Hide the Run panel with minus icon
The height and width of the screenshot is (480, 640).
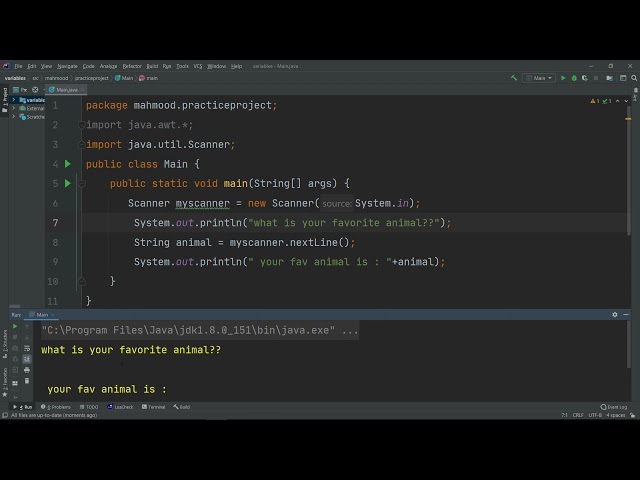tap(626, 315)
